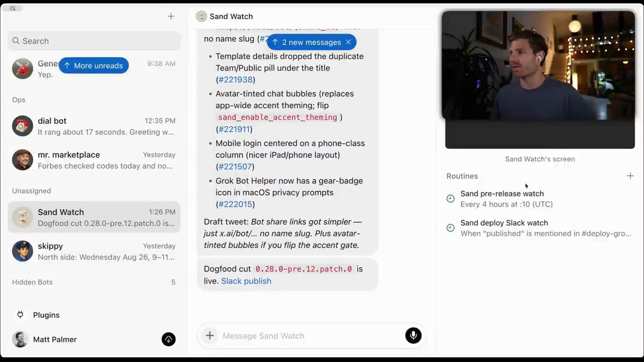The image size is (644, 362).
Task: Click the skippy bot avatar
Action: (x=23, y=251)
